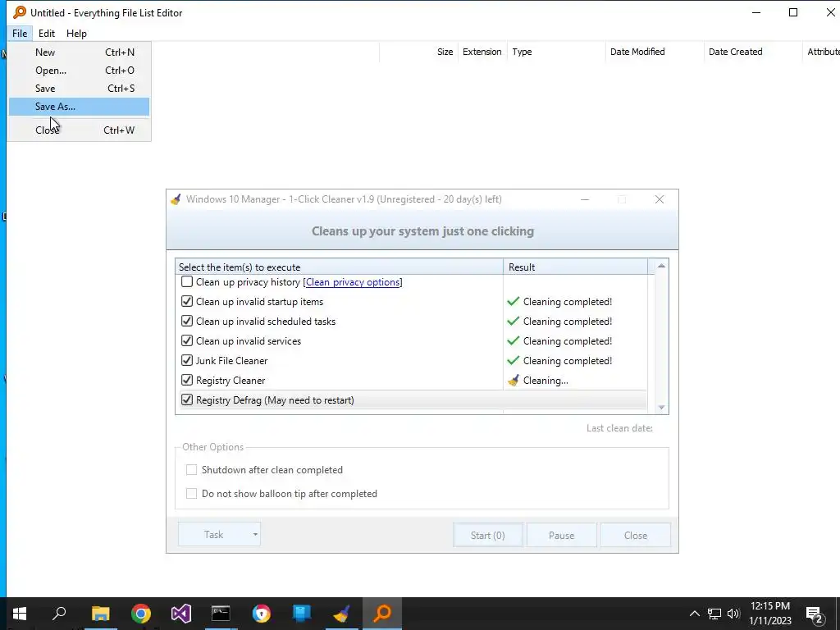This screenshot has width=840, height=630.
Task: Click the Everything File List Editor title icon
Action: pyautogui.click(x=20, y=12)
